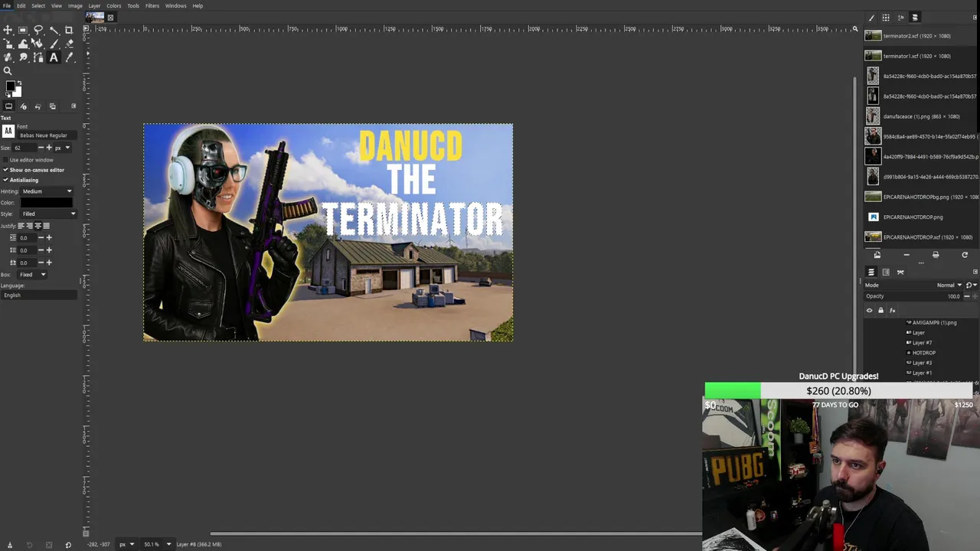
Task: Click the eye visibility header in Layers
Action: [869, 311]
